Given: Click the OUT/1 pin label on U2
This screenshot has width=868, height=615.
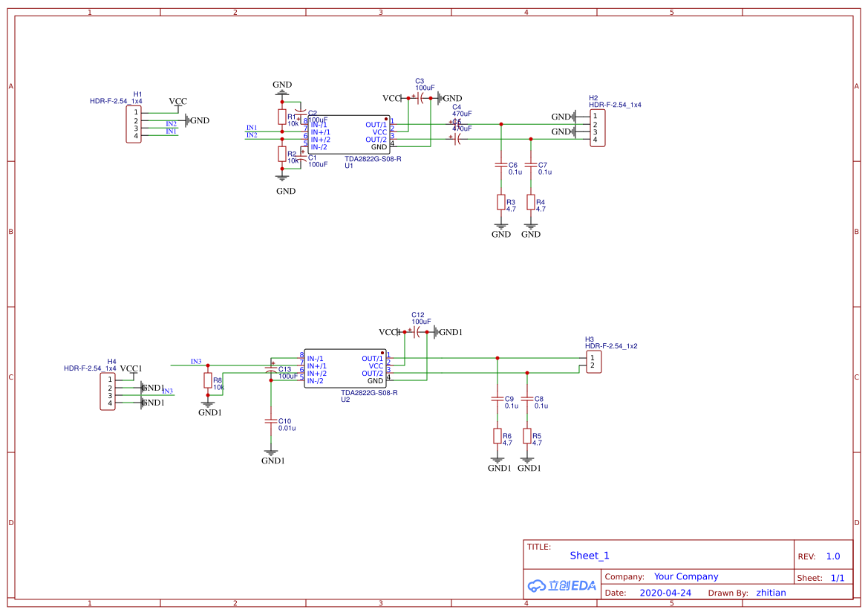Looking at the screenshot, I should 372,359.
